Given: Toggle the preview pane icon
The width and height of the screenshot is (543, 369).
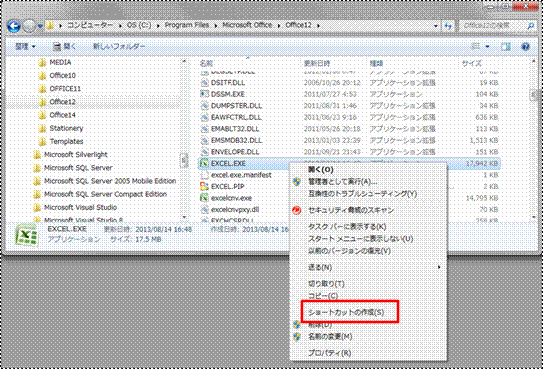Looking at the screenshot, I should click(x=506, y=46).
